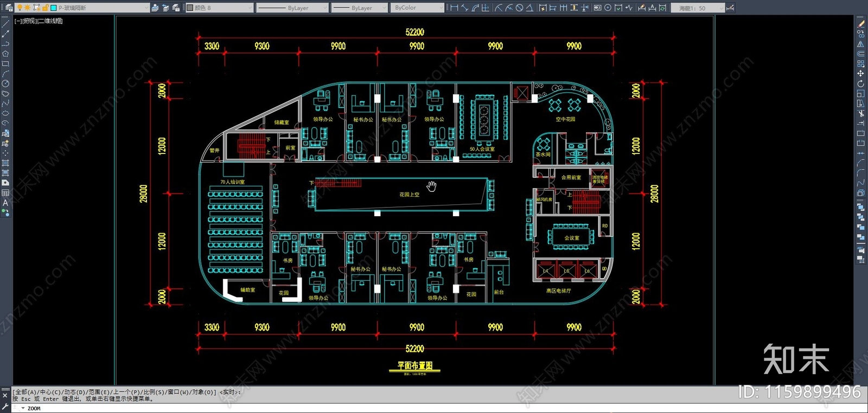Screen dimensions: 868x413
Task: Open the 二维线框 visual style menu
Action: click(x=50, y=21)
